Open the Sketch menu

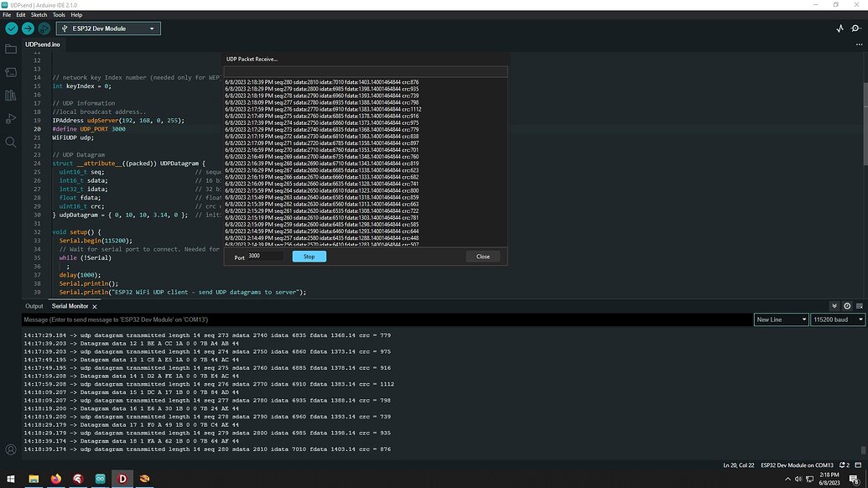click(x=39, y=14)
